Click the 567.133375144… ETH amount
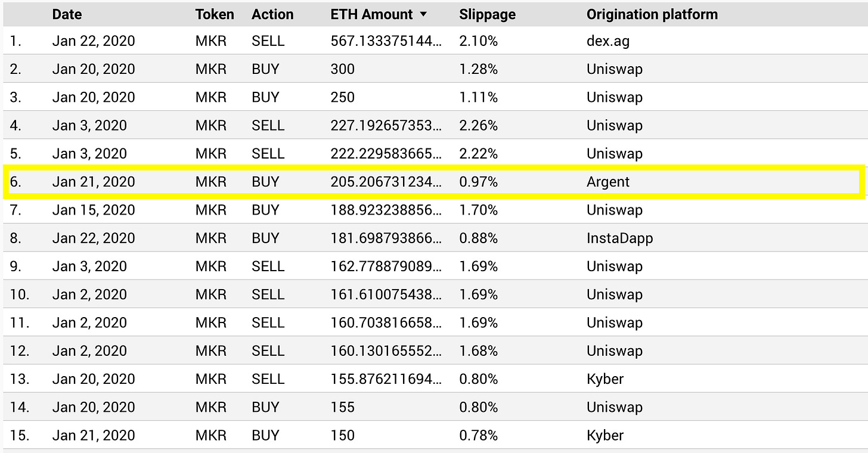The image size is (868, 453). (x=386, y=41)
